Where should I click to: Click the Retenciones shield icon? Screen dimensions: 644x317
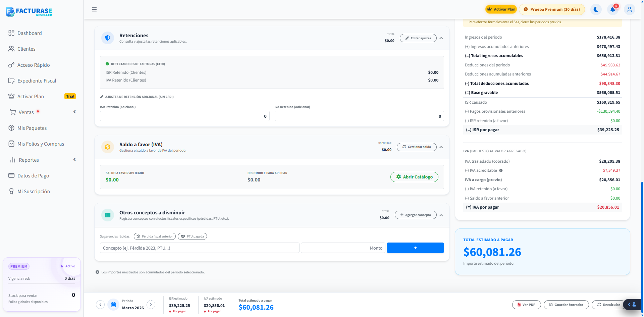pyautogui.click(x=108, y=38)
